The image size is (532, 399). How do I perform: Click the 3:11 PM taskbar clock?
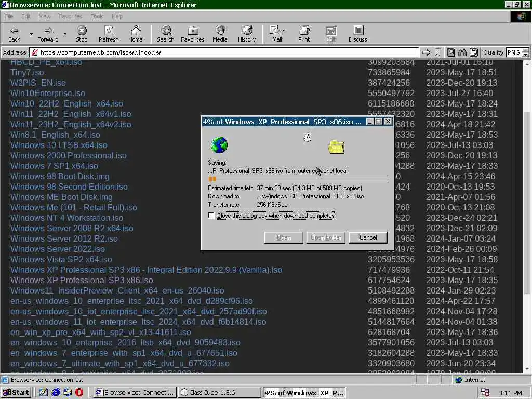(510, 393)
